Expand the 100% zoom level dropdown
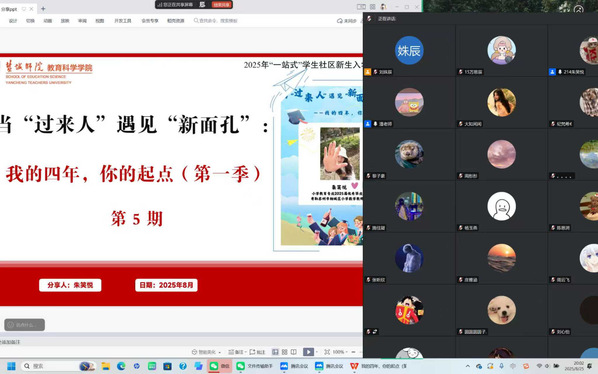This screenshot has width=598, height=374. pos(340,352)
